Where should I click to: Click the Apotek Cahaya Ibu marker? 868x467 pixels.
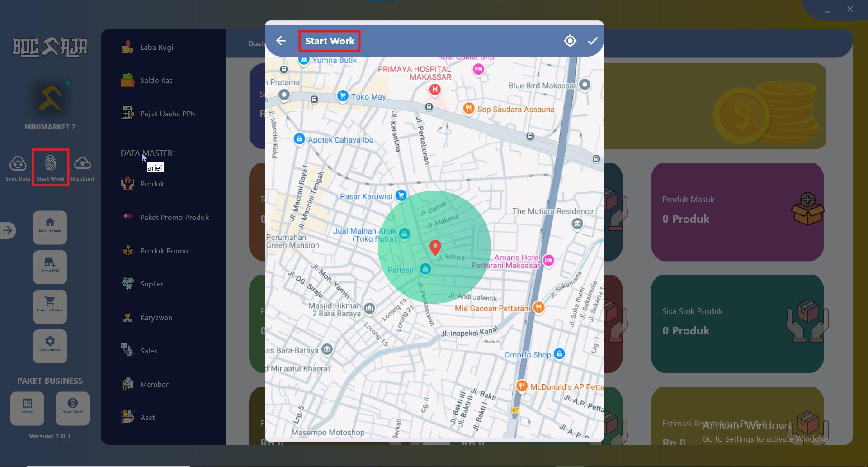(299, 139)
